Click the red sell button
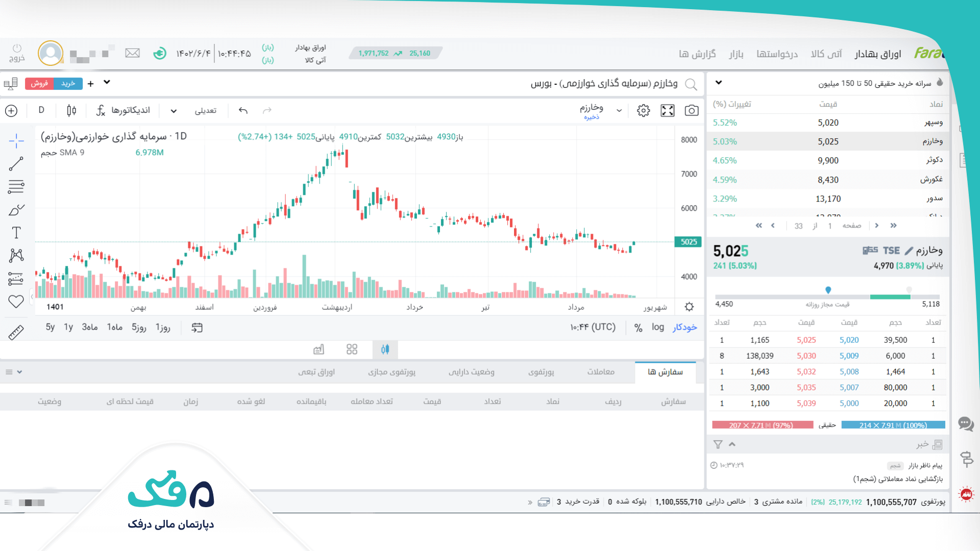The height and width of the screenshot is (551, 980). (39, 83)
